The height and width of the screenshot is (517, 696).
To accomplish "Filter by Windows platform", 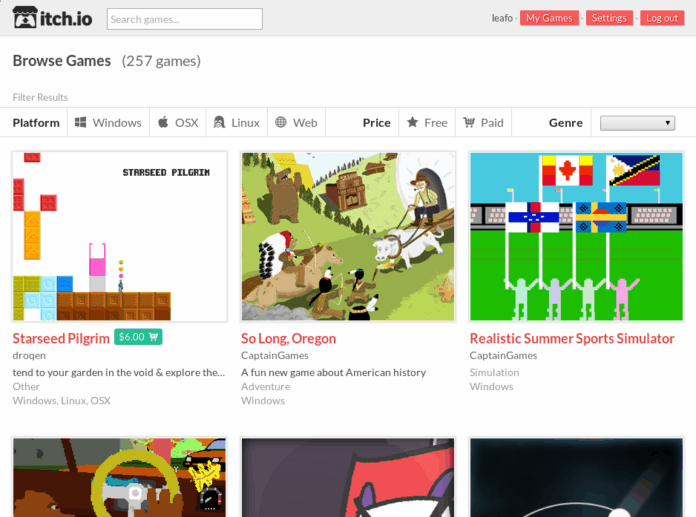I will pos(108,122).
